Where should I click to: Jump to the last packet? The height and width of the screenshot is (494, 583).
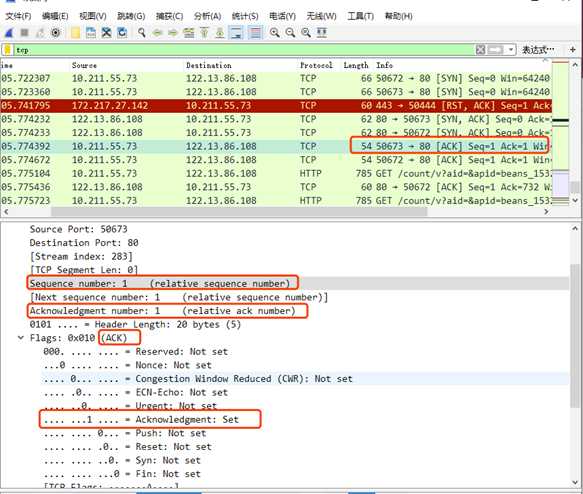[220, 33]
